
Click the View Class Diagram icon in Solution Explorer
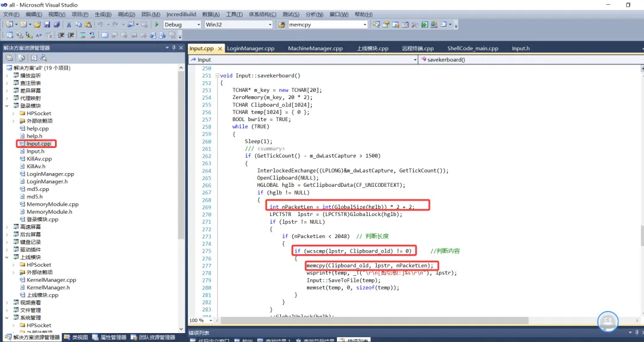pyautogui.click(x=44, y=58)
